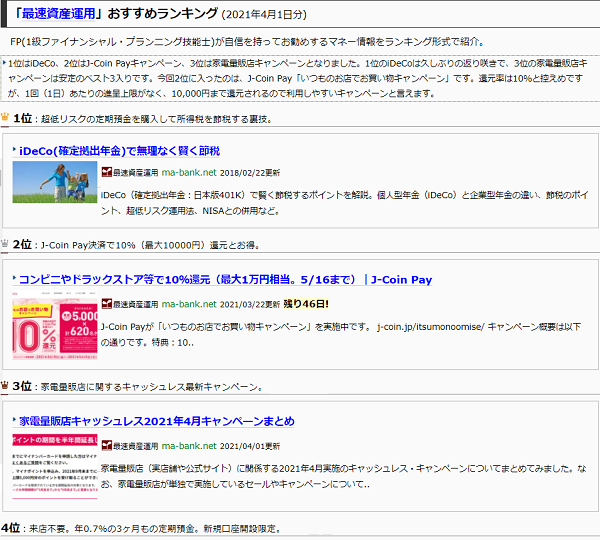Click the 2021/03/22更新 date text

pos(250,305)
